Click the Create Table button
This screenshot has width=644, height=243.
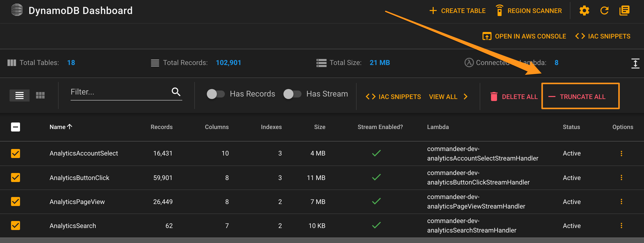457,11
